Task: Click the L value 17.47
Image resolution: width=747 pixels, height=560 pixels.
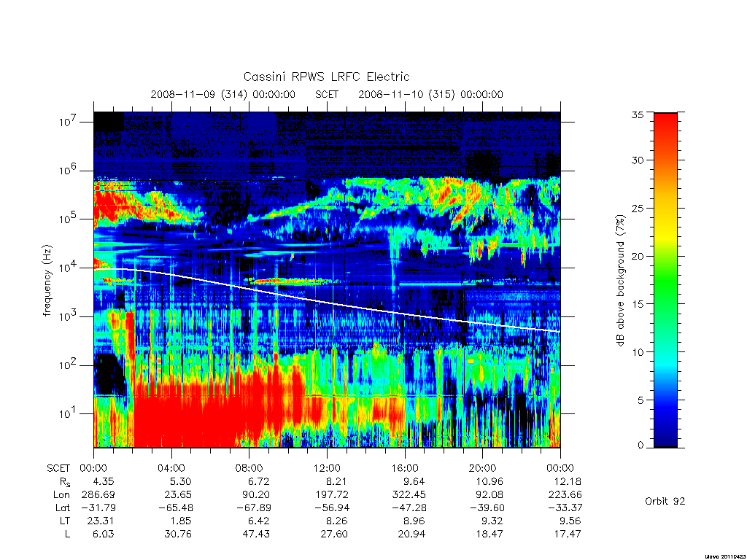Action: (568, 534)
